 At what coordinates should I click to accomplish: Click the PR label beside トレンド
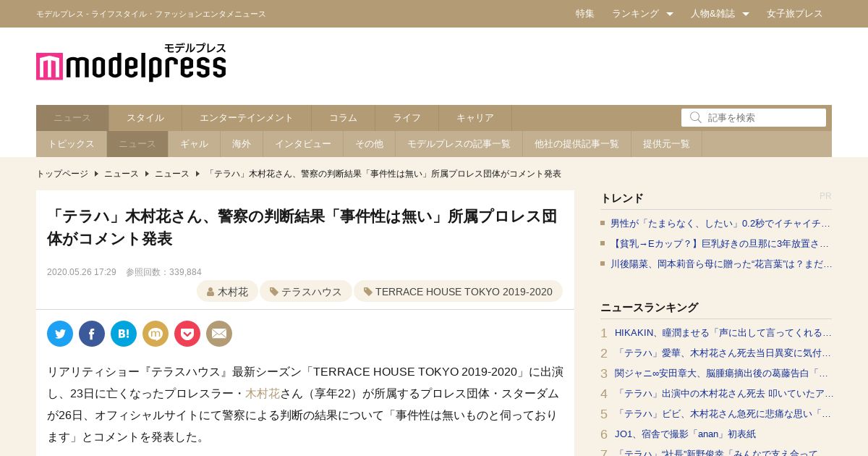[825, 196]
